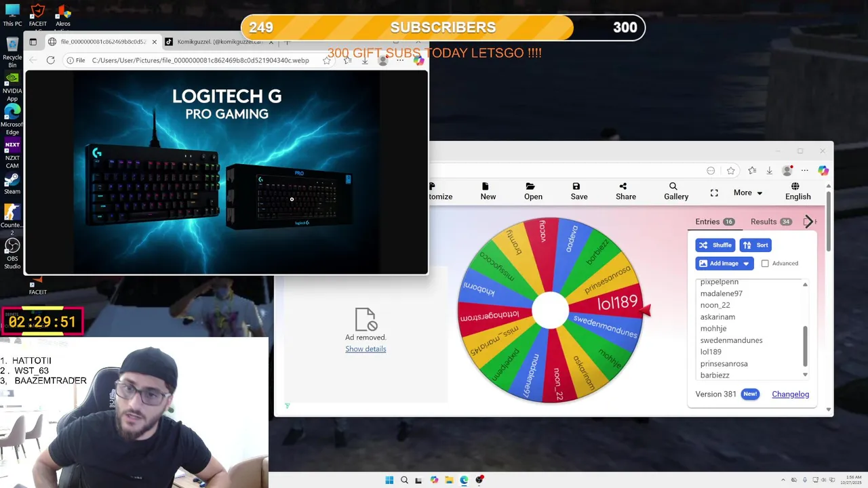Open NZXT CAM desktop icon
The height and width of the screenshot is (488, 868).
pos(12,155)
